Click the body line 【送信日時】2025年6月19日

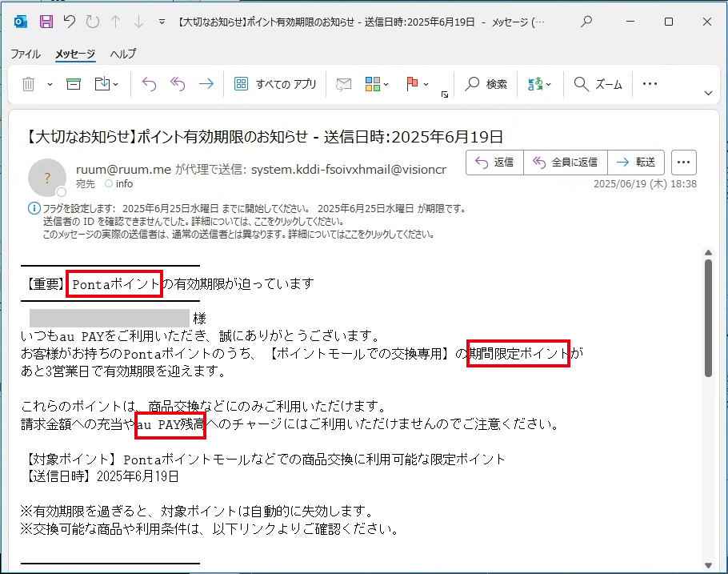pyautogui.click(x=102, y=476)
